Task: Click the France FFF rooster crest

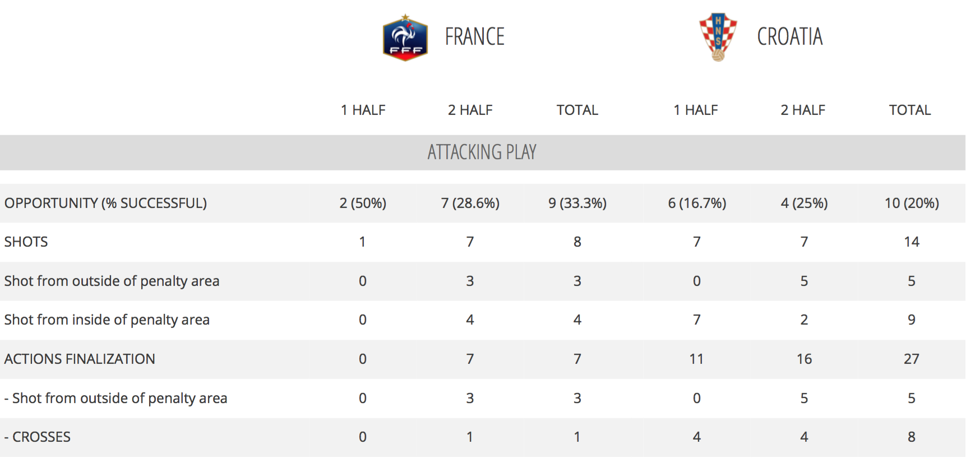Action: click(x=405, y=38)
